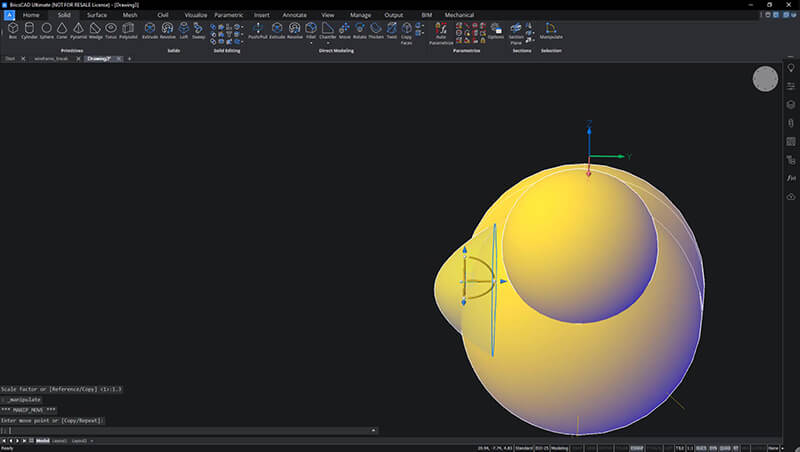800x452 pixels.
Task: Click Revolve in the Solids panel
Action: point(167,30)
